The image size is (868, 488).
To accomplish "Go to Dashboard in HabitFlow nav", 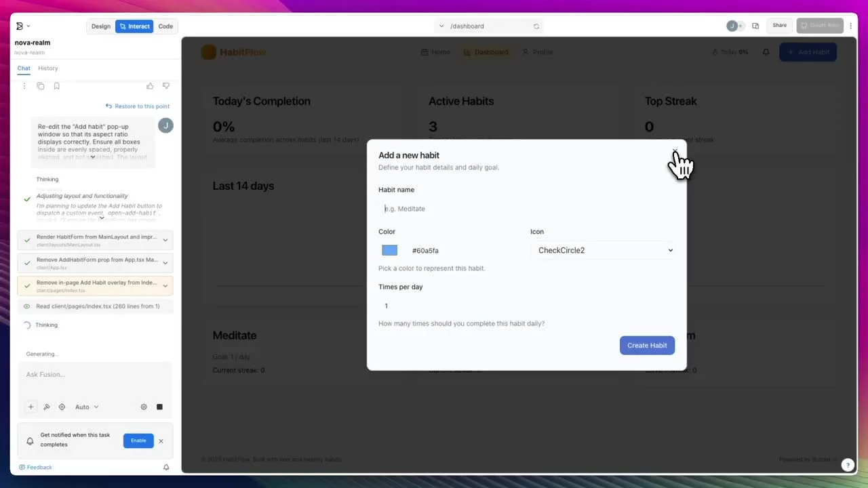I will (486, 52).
